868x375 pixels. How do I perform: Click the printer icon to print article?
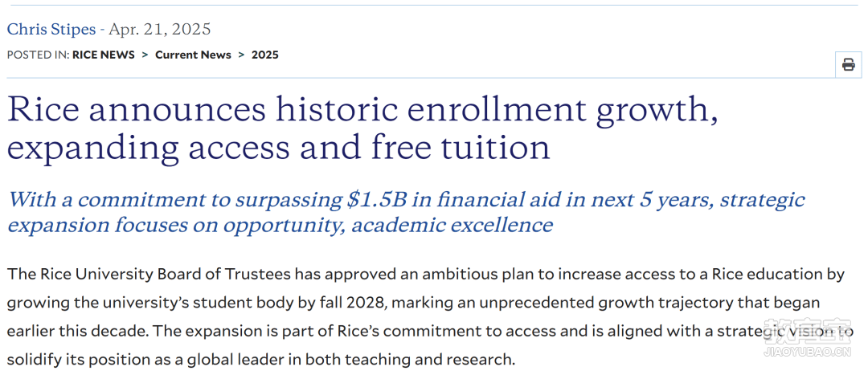[848, 64]
